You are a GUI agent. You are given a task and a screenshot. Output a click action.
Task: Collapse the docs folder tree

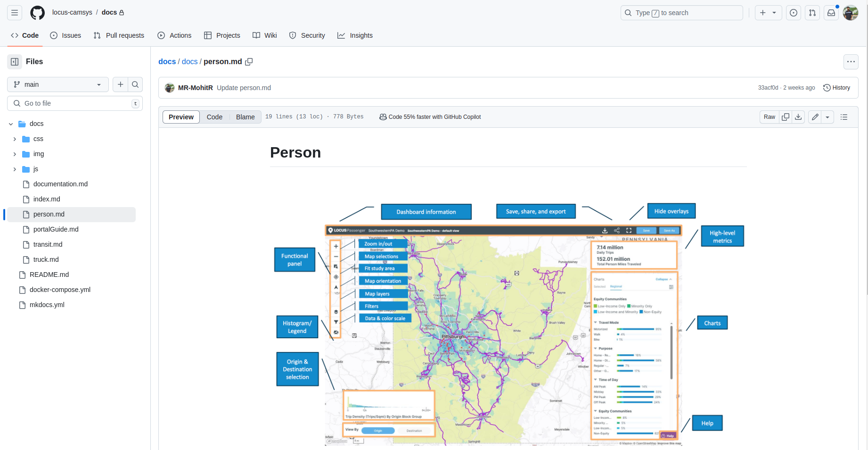coord(11,124)
